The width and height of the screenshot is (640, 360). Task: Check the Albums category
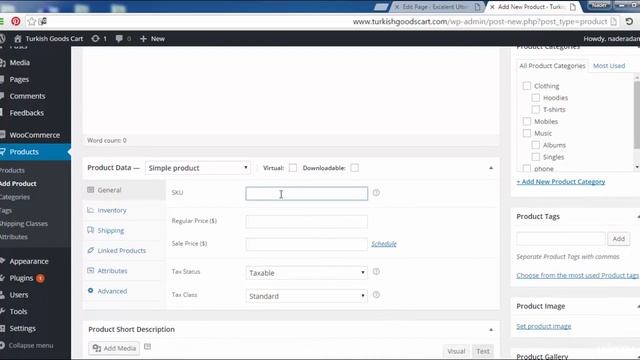tap(536, 145)
